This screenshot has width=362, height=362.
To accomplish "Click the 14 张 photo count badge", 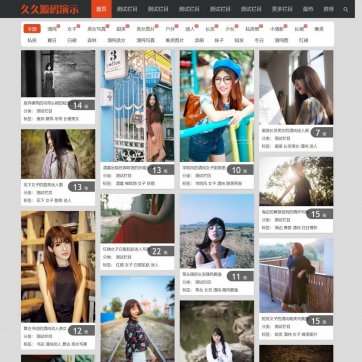I will tap(81, 105).
